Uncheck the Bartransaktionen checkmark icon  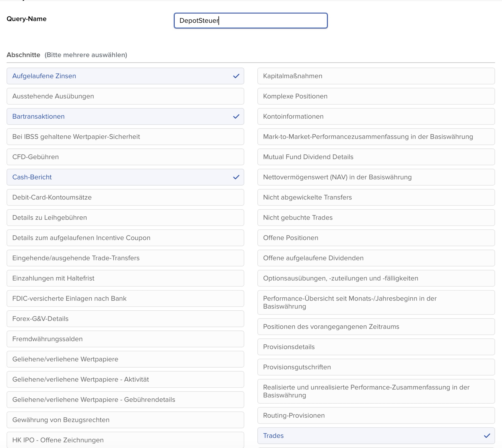[236, 116]
